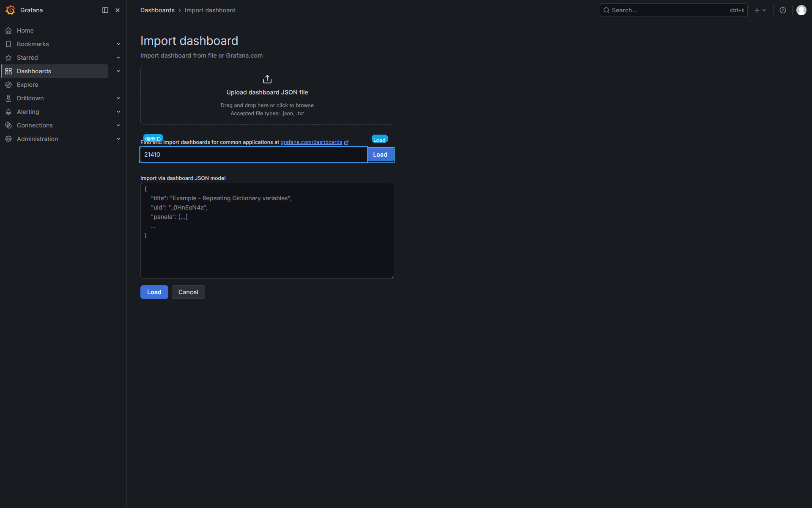
Task: Click the Import dashboard page heading
Action: pos(189,41)
